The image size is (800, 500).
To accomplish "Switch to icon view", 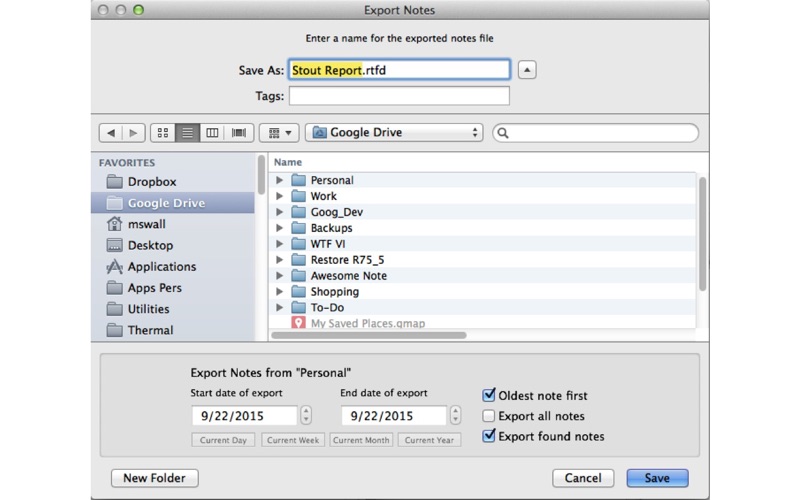I will pyautogui.click(x=163, y=133).
